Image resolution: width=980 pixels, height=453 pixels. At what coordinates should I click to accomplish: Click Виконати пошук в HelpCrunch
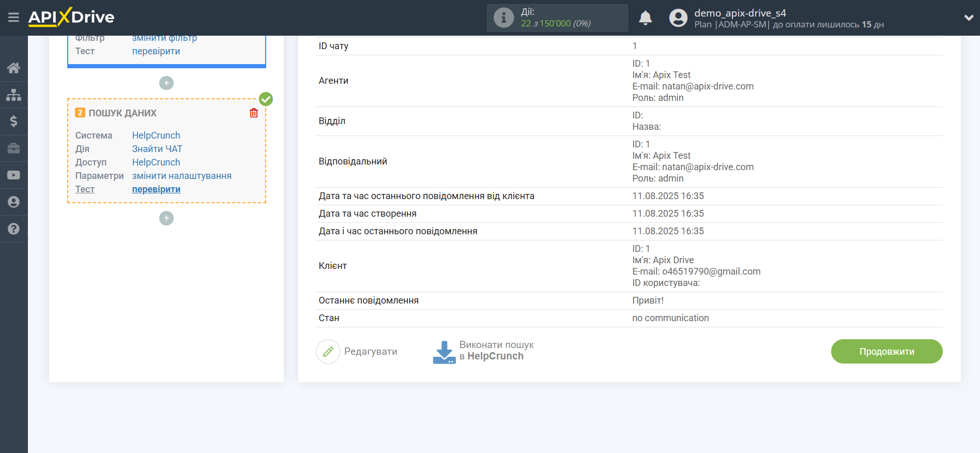point(496,351)
